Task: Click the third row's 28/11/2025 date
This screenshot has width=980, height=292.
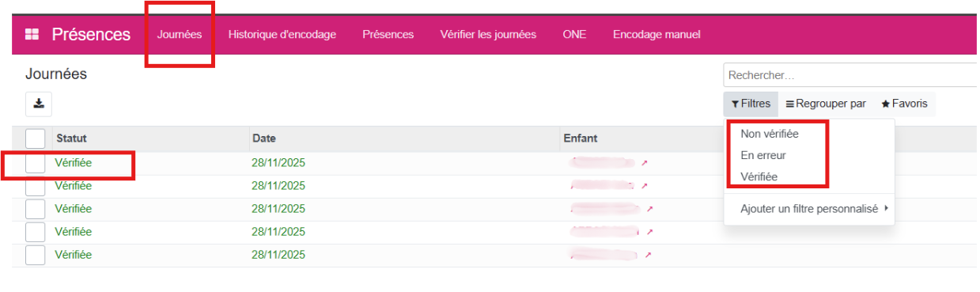Action: point(278,209)
